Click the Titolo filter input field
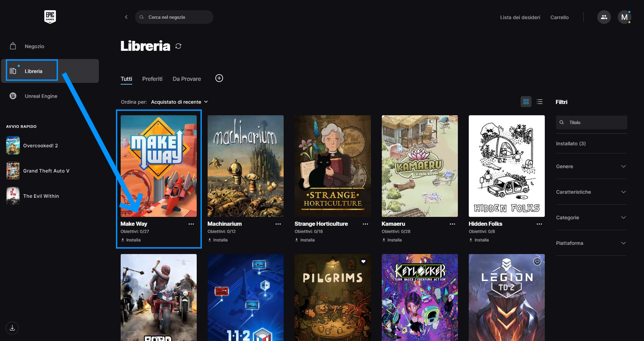Viewport: 644px width, 341px height. pyautogui.click(x=591, y=122)
